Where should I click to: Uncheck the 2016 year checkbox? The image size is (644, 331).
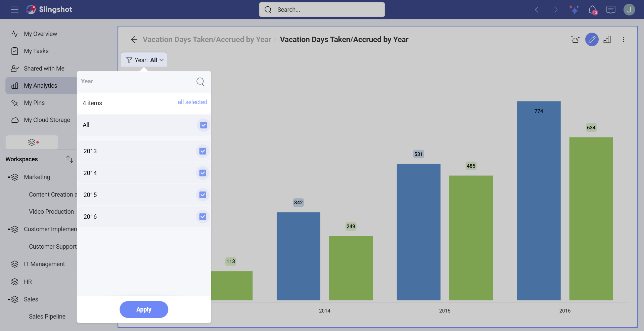(x=203, y=217)
